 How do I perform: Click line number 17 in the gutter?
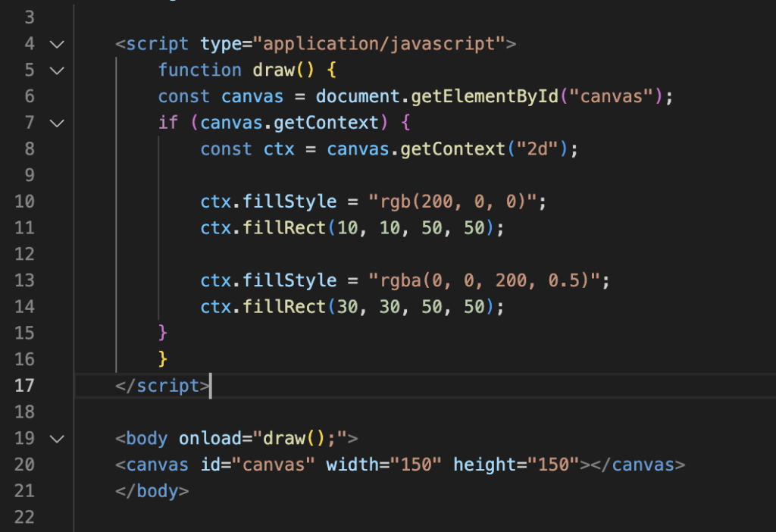point(24,386)
